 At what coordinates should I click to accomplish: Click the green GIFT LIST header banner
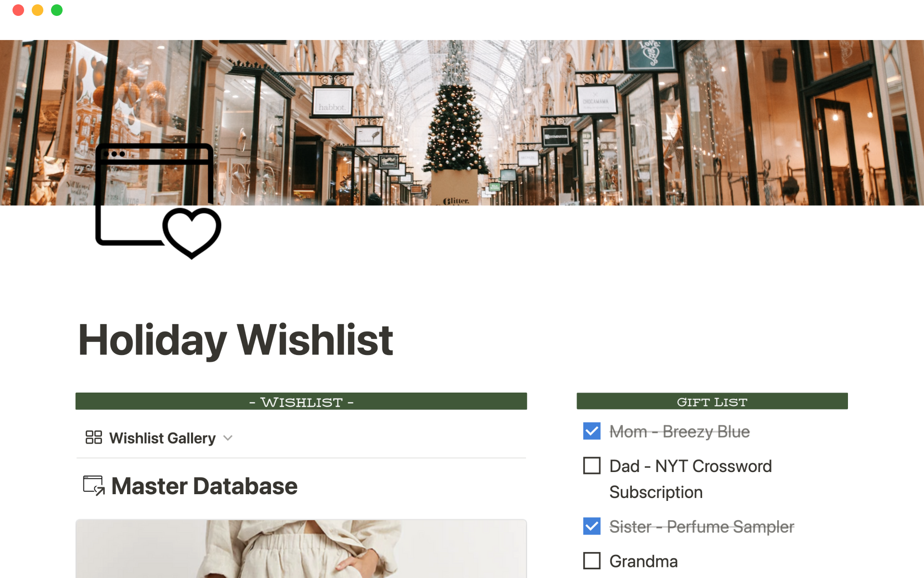pyautogui.click(x=712, y=401)
